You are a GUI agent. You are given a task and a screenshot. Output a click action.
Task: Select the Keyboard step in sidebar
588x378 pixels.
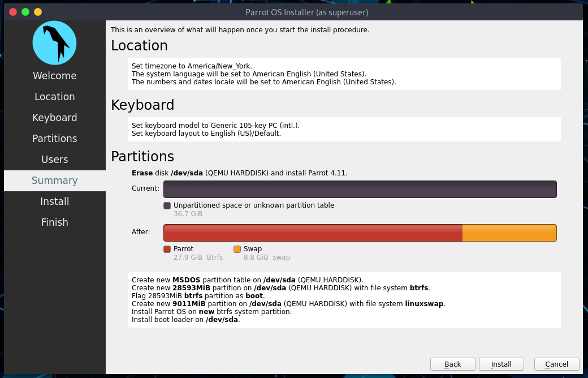coord(55,118)
